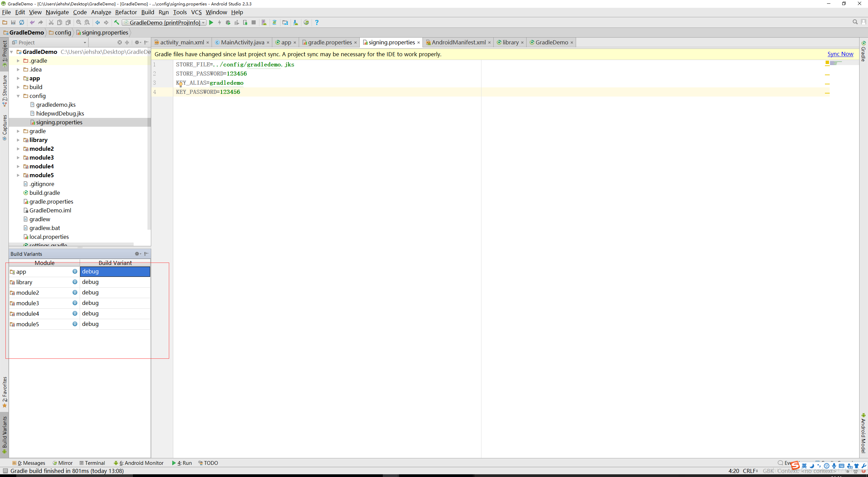Close the activity_main.xml tab
868x477 pixels.
click(x=208, y=43)
